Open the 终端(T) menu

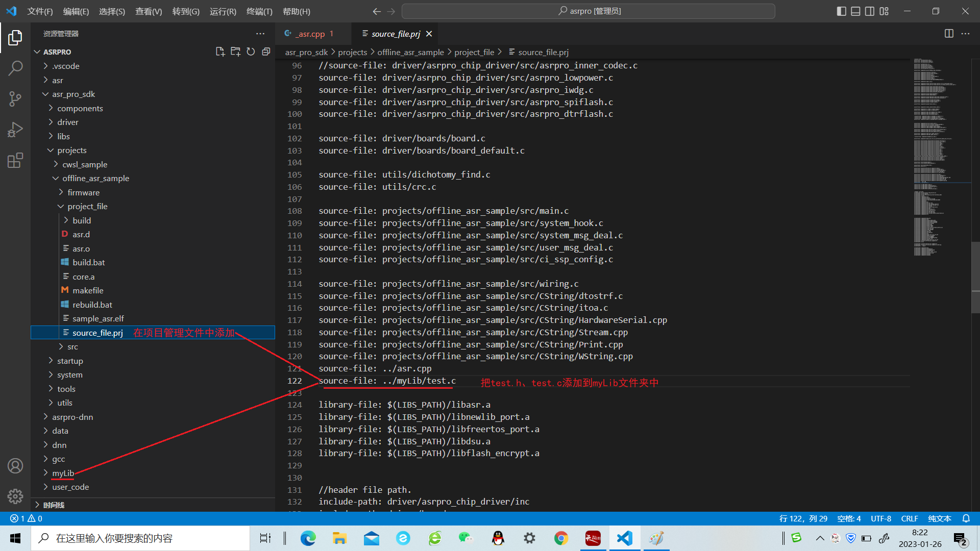pos(259,11)
